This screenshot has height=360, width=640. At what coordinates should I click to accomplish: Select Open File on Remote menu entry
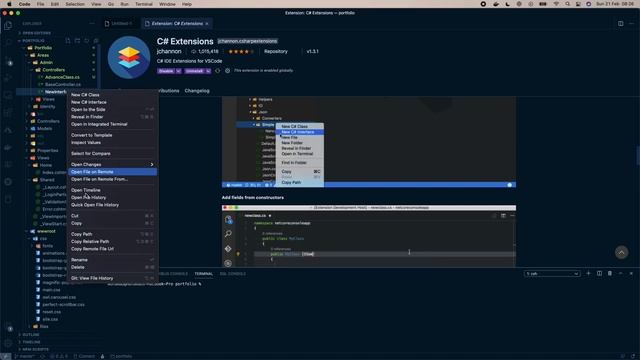click(x=112, y=172)
